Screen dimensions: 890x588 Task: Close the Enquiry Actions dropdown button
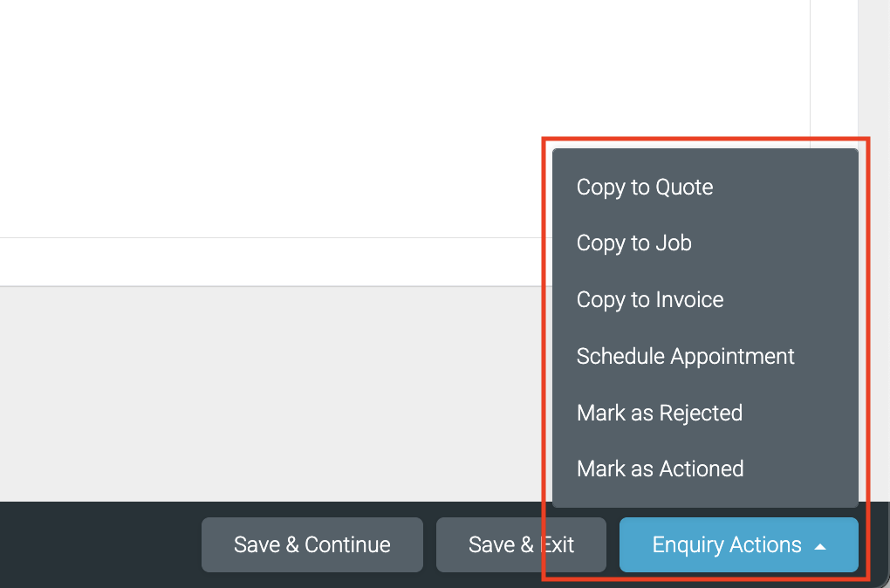point(738,545)
